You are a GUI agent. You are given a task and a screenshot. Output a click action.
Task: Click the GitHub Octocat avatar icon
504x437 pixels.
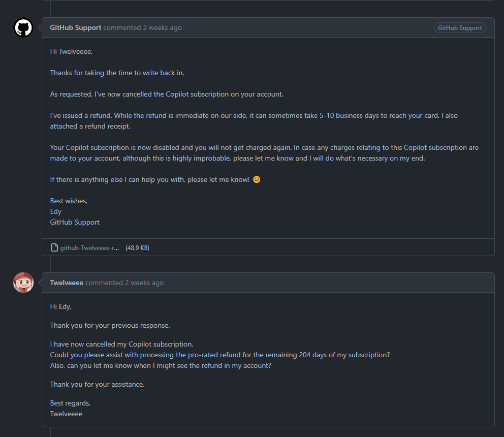pyautogui.click(x=23, y=27)
